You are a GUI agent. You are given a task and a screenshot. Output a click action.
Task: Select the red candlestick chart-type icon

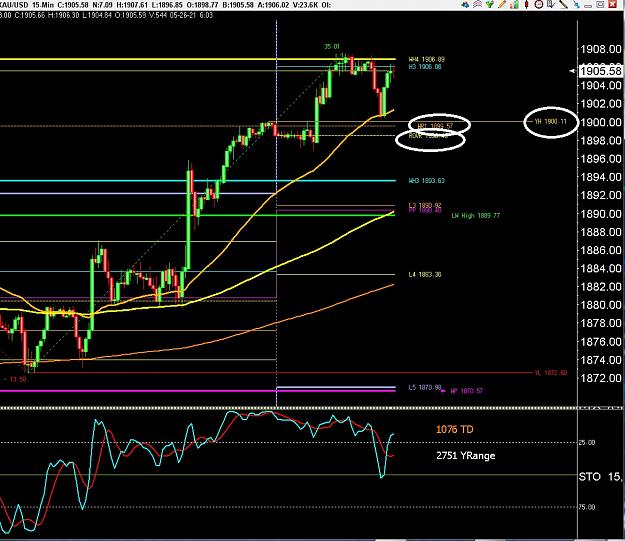pos(527,5)
